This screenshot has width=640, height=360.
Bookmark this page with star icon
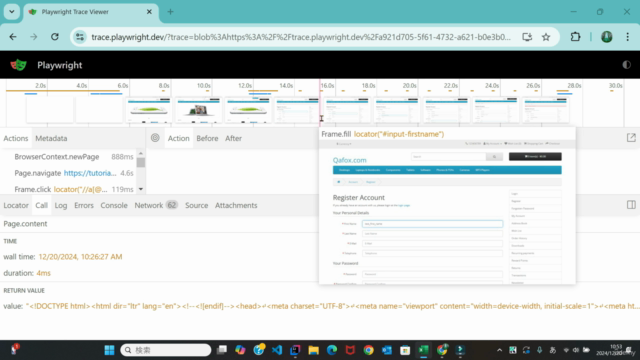[546, 37]
